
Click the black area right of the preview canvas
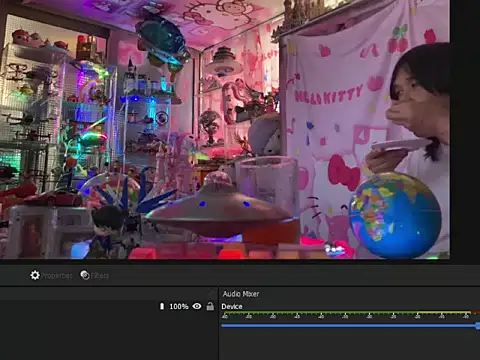click(x=465, y=130)
